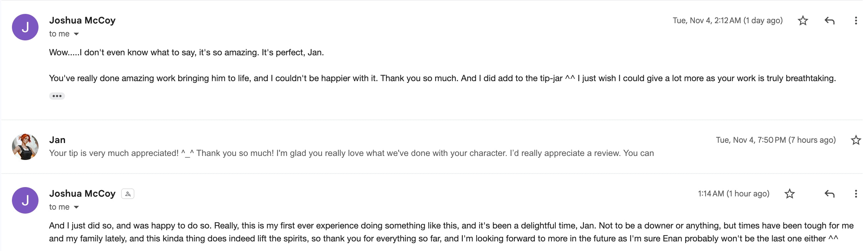
Task: Reply to the 2:12 AM Joshua McCoy email
Action: (829, 21)
